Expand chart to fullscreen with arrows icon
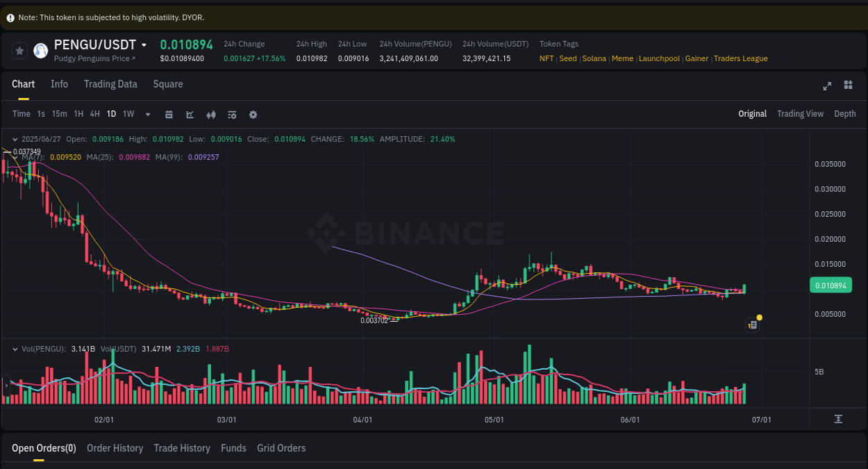 (x=827, y=85)
